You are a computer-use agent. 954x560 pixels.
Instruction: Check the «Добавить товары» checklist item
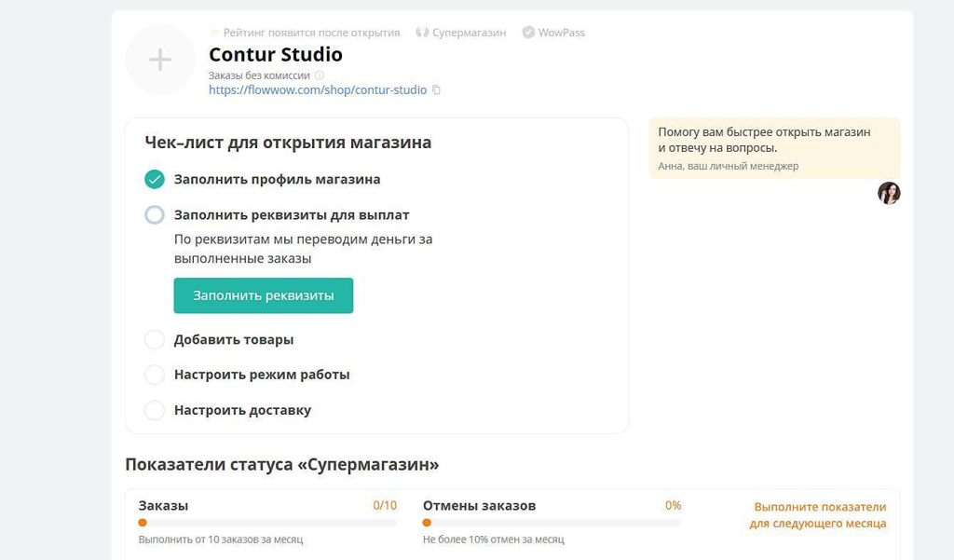(x=155, y=340)
